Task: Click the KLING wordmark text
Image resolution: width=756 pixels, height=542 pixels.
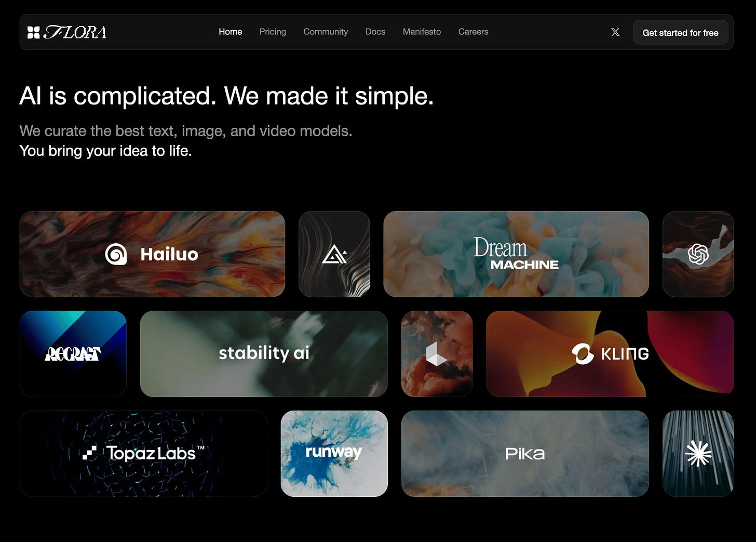Action: (625, 354)
